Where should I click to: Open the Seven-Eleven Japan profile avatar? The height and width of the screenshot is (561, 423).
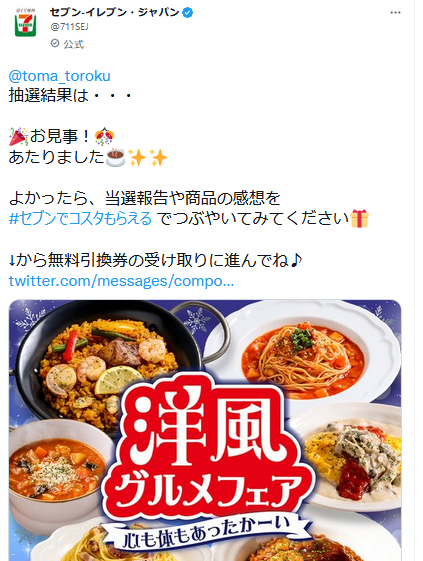(x=25, y=23)
